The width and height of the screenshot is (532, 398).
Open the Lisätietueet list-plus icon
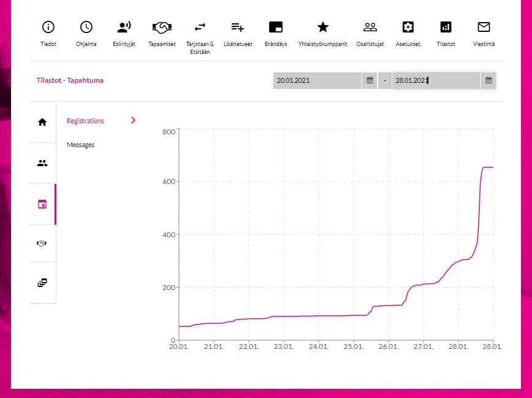(x=238, y=27)
